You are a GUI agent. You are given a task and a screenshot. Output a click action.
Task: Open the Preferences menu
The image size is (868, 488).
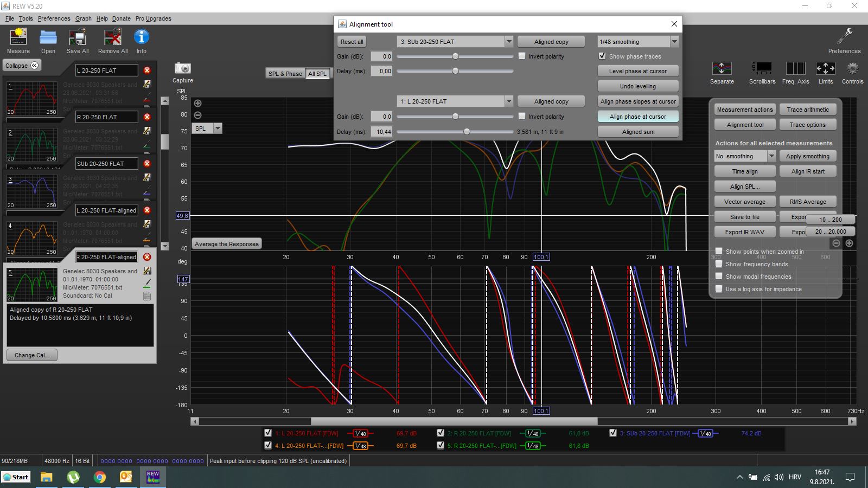pos(54,18)
